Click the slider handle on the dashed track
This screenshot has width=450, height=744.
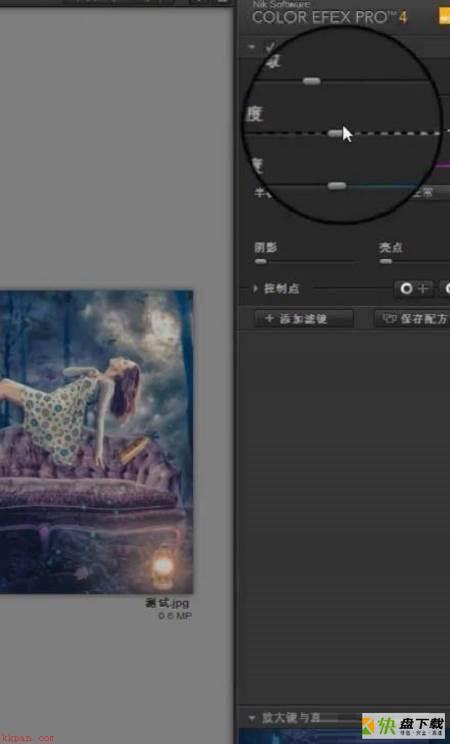coord(335,133)
